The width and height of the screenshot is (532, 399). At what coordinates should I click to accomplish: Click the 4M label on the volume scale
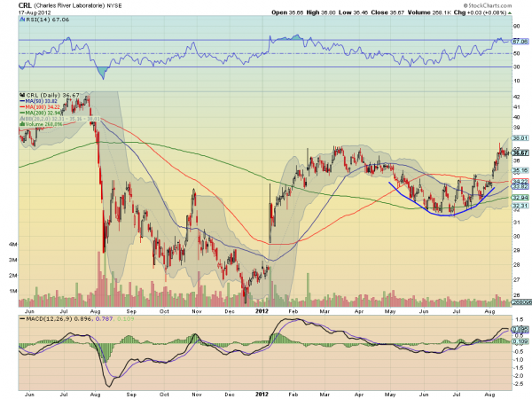13,245
